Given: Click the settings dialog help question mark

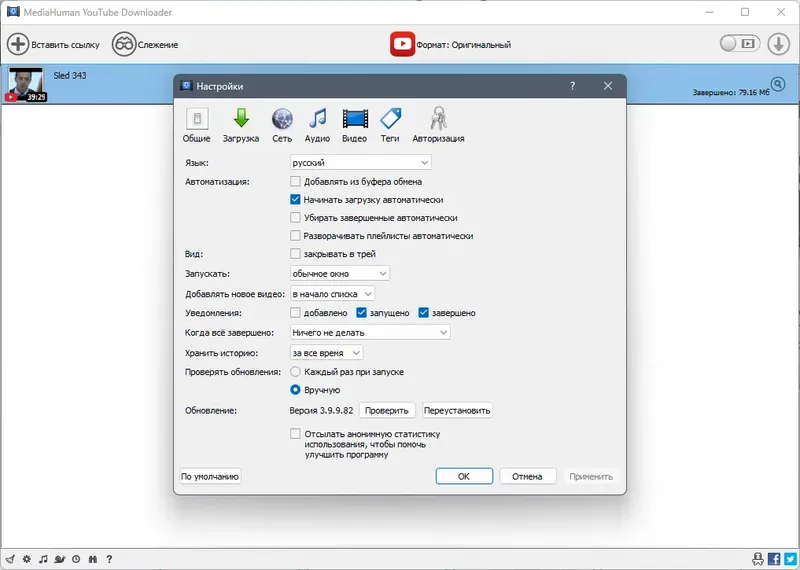Looking at the screenshot, I should (572, 86).
